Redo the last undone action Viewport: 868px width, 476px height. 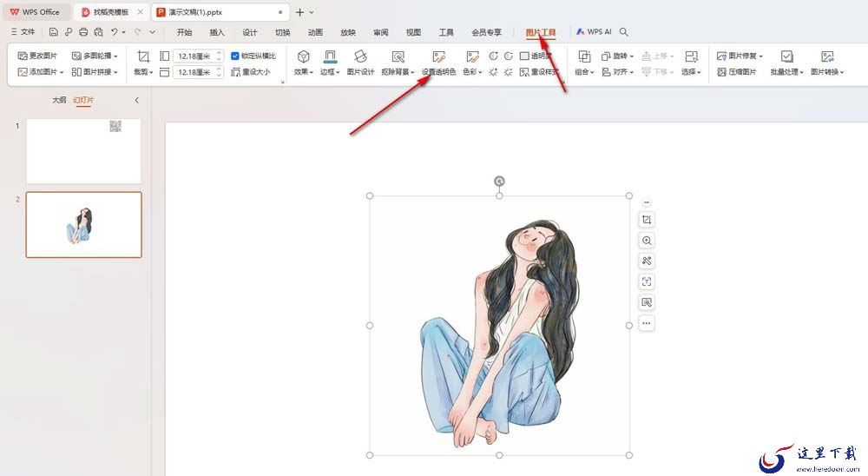[x=138, y=32]
